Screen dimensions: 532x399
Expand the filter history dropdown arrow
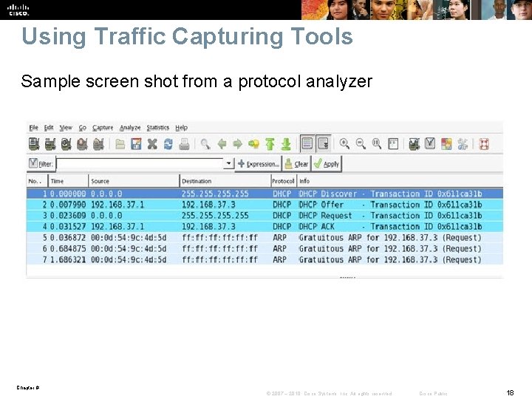pos(229,163)
